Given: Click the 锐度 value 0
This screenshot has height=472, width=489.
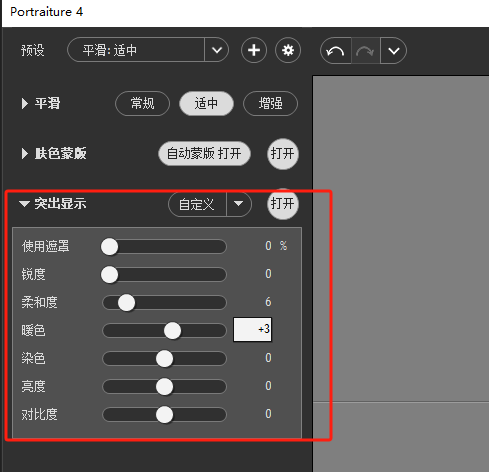Looking at the screenshot, I should tap(268, 274).
